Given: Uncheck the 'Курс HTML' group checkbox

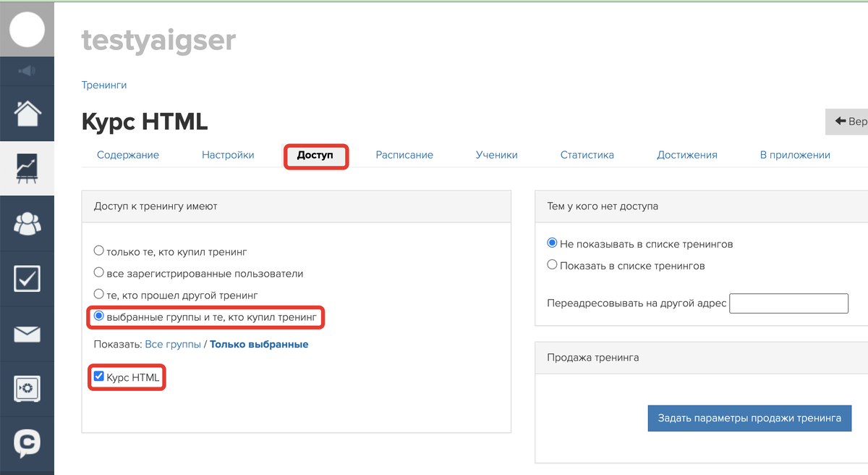Looking at the screenshot, I should 99,377.
